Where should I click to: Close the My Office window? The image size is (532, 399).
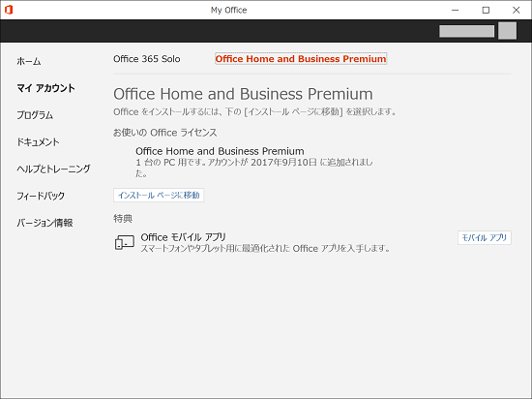click(517, 11)
